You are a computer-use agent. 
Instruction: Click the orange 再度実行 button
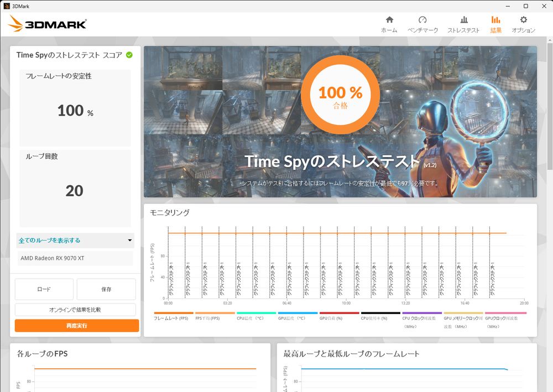tap(77, 325)
